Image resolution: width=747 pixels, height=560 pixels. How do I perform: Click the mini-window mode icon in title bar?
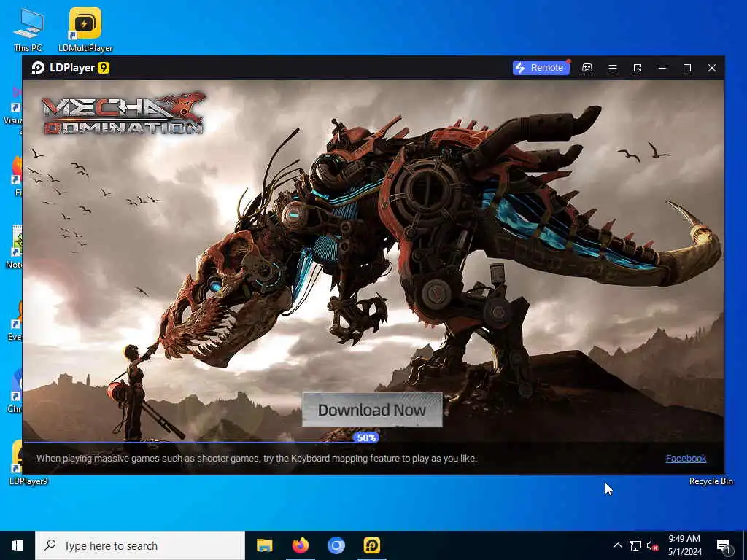638,68
